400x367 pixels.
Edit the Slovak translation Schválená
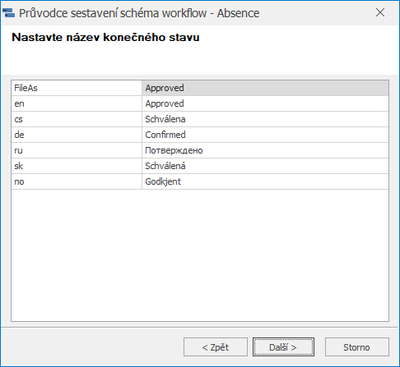coord(265,166)
